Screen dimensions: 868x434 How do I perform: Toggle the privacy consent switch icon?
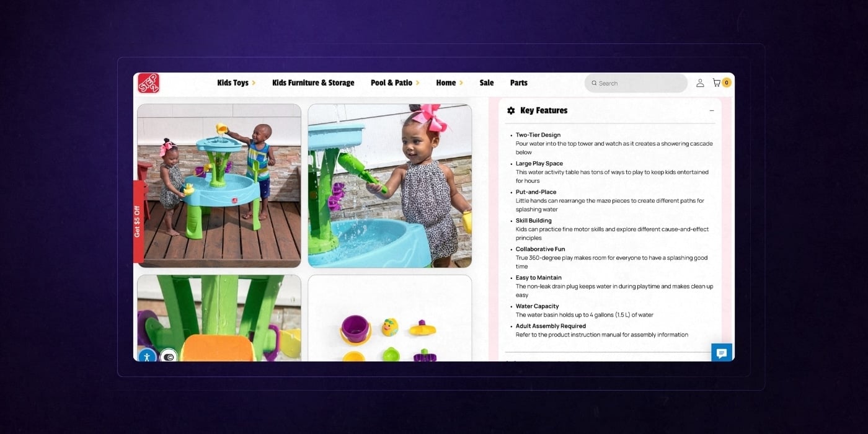[169, 356]
